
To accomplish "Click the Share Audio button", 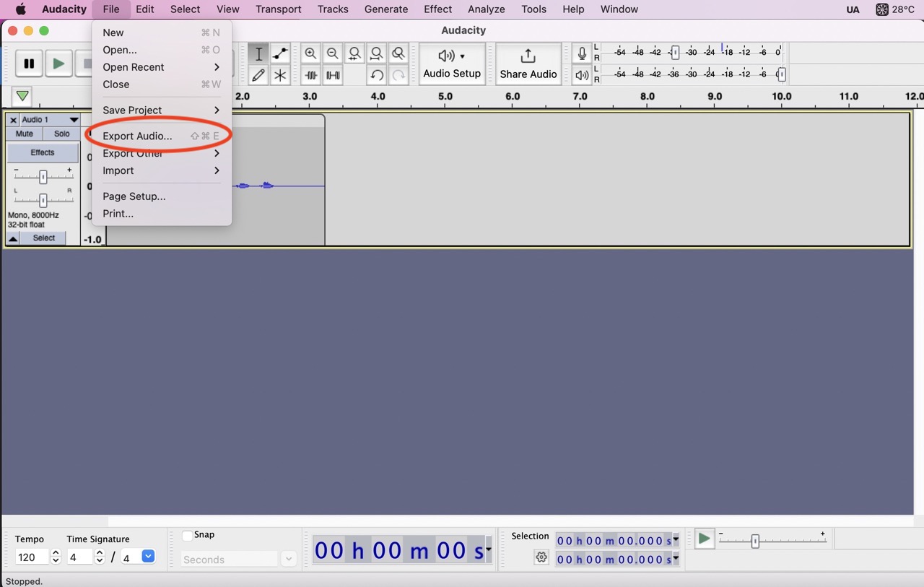I will 528,64.
